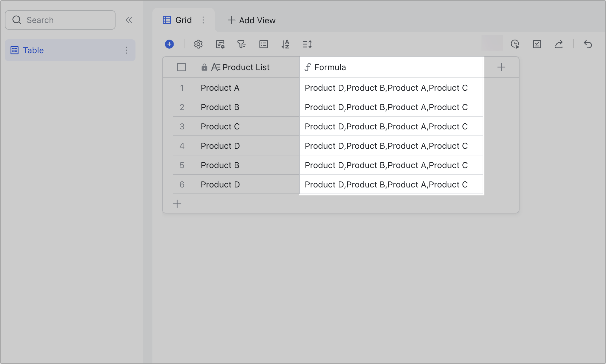Focus the Search input field
606x364 pixels.
point(60,20)
